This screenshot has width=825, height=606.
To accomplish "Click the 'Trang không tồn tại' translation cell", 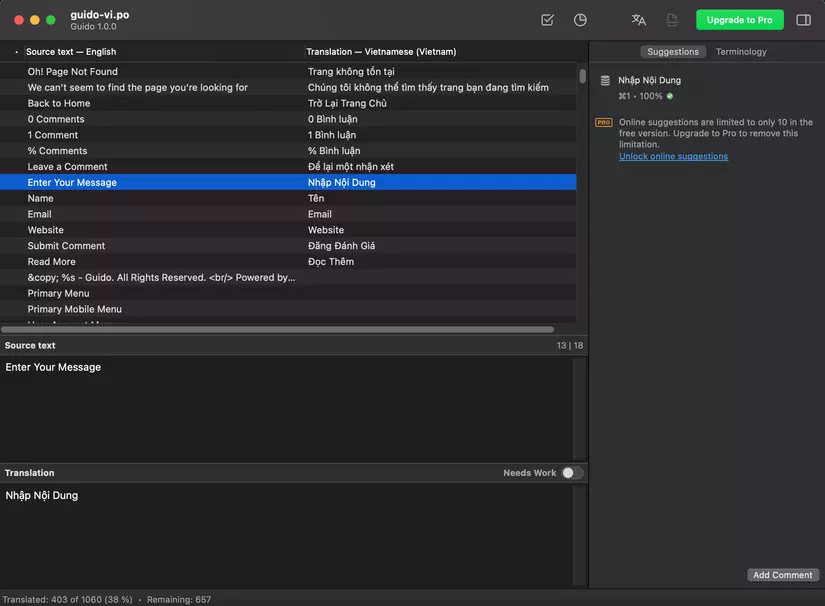I will coord(351,72).
